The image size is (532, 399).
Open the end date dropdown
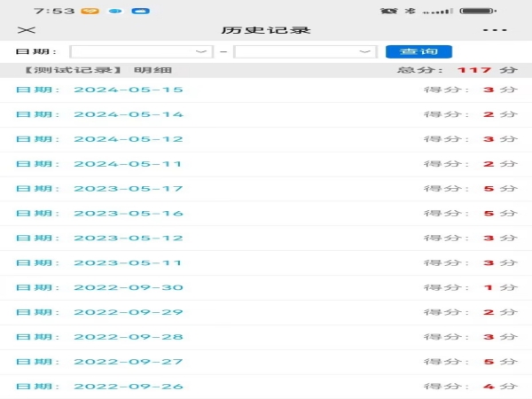305,52
